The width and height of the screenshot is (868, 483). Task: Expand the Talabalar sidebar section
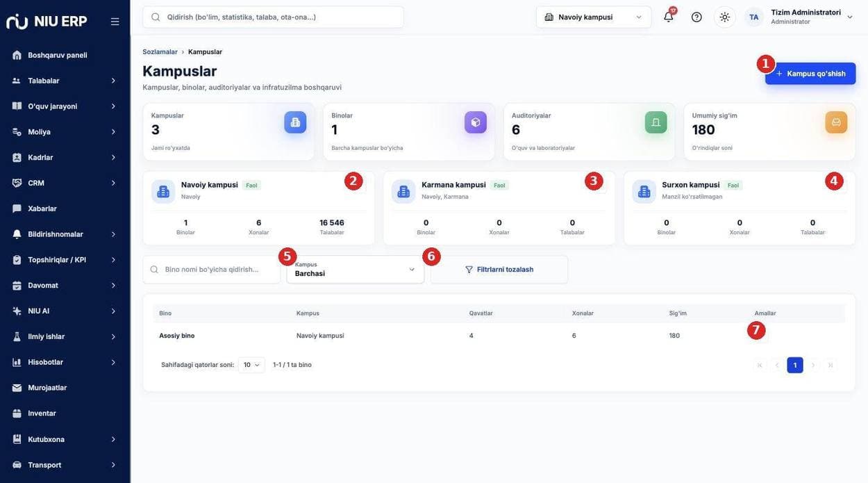tap(65, 81)
